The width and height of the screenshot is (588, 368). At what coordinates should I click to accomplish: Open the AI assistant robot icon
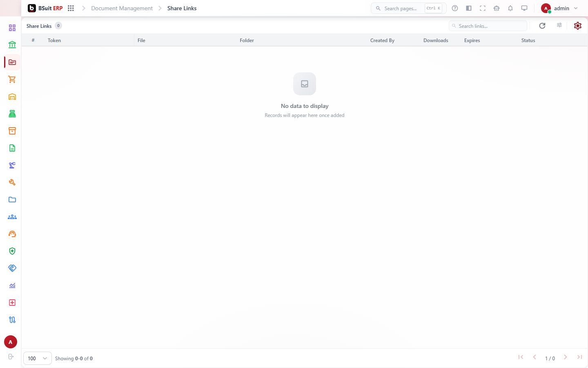497,8
